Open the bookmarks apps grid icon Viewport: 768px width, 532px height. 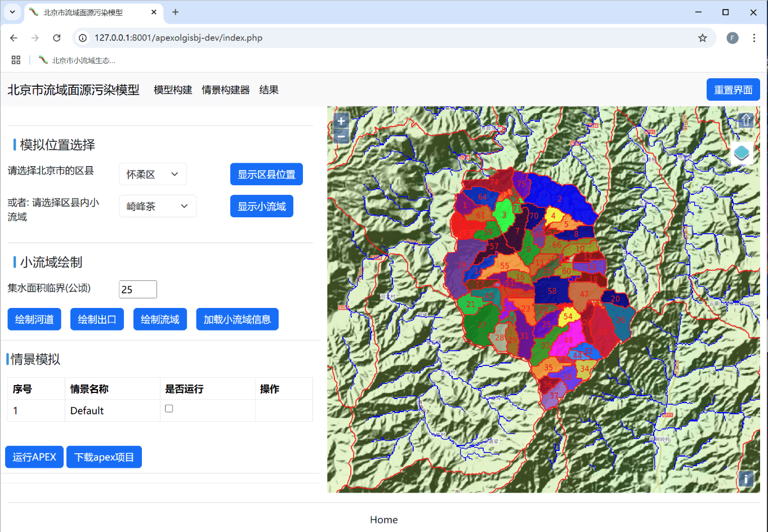point(16,60)
